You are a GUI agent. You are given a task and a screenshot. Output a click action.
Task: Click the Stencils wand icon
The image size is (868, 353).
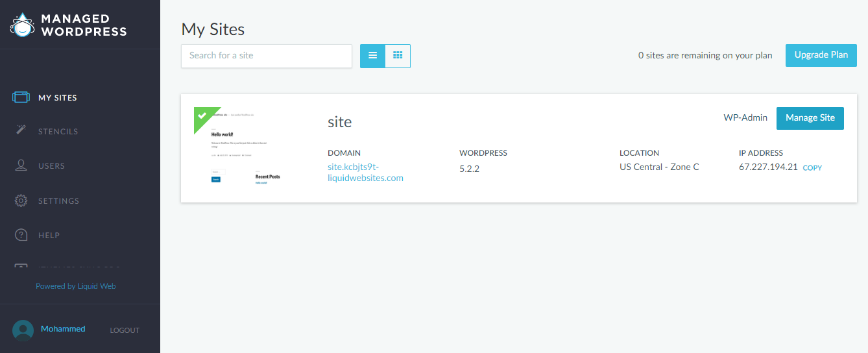[21, 130]
